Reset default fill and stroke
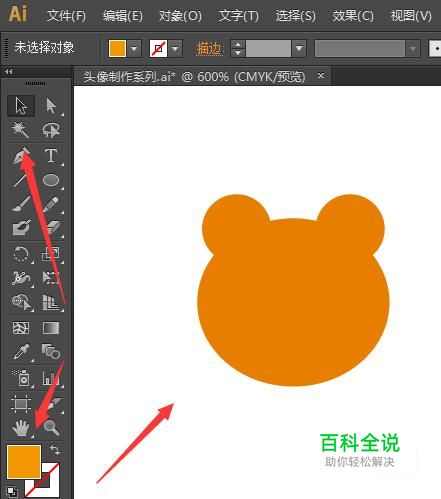The height and width of the screenshot is (499, 441). [12, 491]
